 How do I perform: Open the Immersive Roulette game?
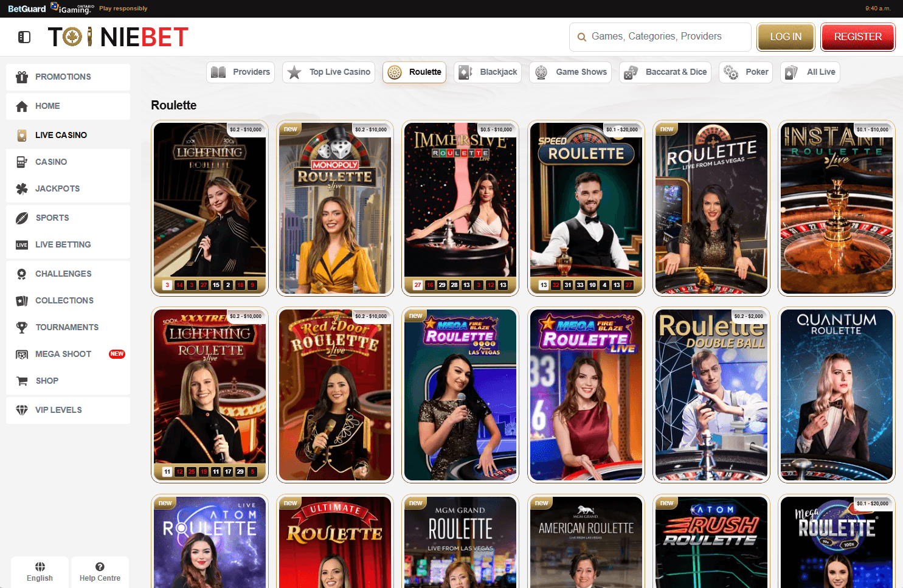click(x=460, y=208)
